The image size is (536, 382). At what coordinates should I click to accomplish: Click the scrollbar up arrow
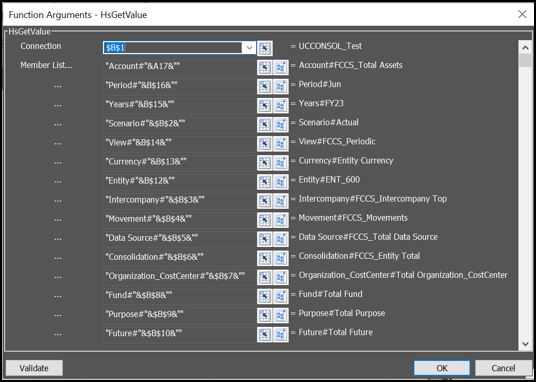tap(525, 48)
